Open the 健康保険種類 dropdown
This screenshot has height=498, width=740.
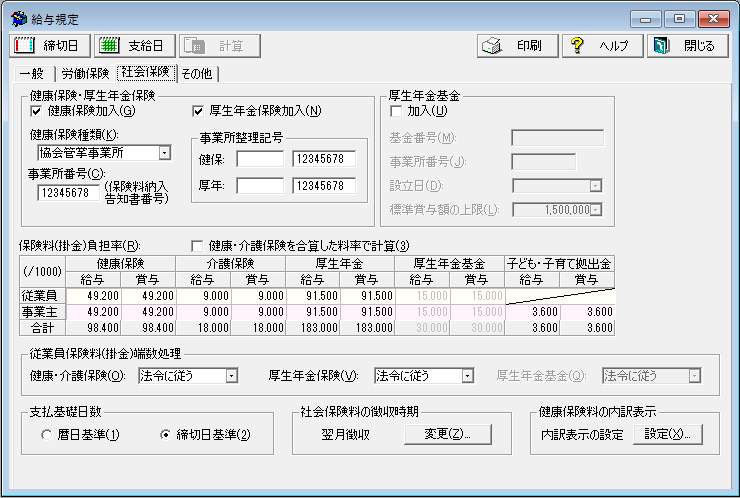(164, 153)
